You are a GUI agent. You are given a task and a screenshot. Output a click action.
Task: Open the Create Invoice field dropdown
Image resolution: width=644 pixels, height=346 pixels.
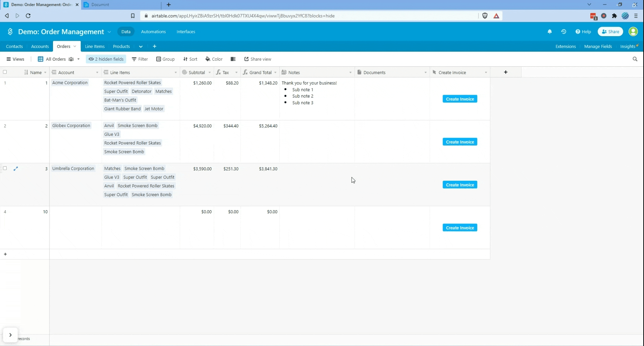coord(486,73)
